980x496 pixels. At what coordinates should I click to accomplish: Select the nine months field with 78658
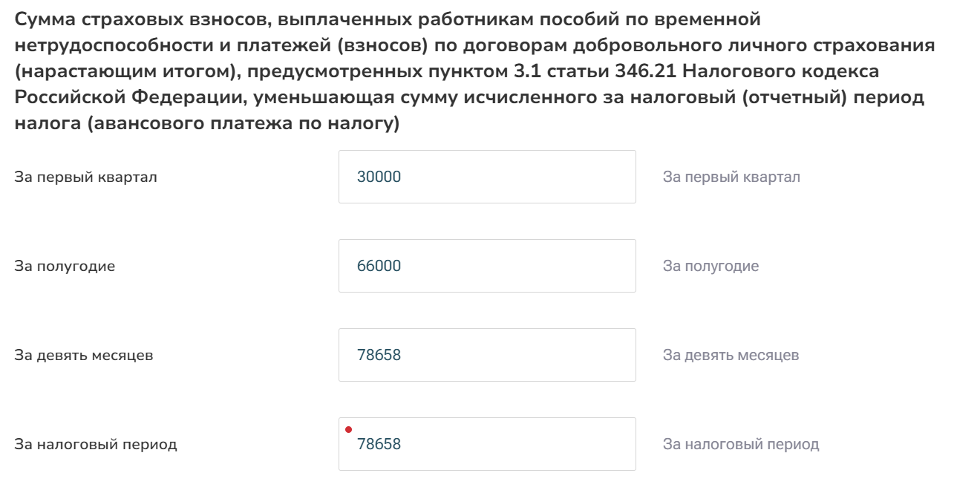coord(486,355)
